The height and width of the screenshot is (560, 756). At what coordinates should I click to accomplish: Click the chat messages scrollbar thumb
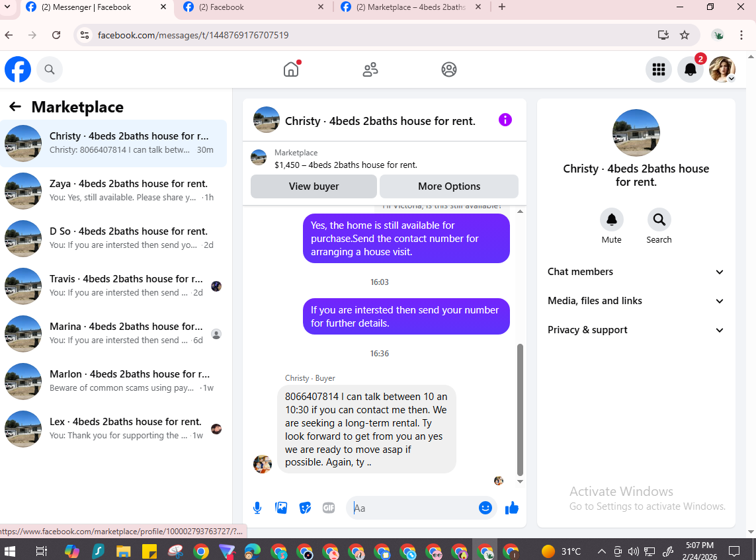tap(520, 410)
